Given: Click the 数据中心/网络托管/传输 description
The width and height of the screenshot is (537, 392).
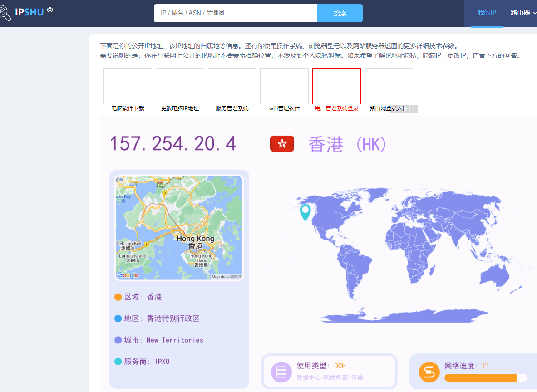Looking at the screenshot, I should point(330,377).
